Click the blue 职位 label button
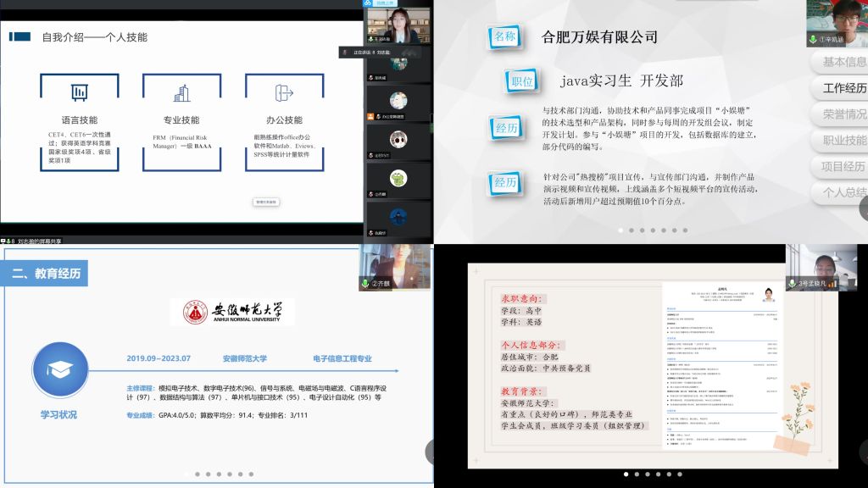The width and height of the screenshot is (868, 488). pyautogui.click(x=522, y=81)
